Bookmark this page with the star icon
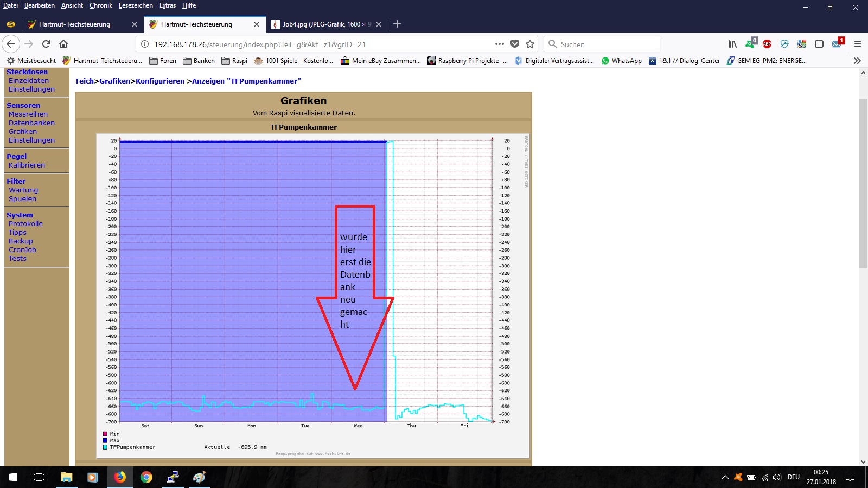Screen dimensions: 868x488 tap(530, 44)
